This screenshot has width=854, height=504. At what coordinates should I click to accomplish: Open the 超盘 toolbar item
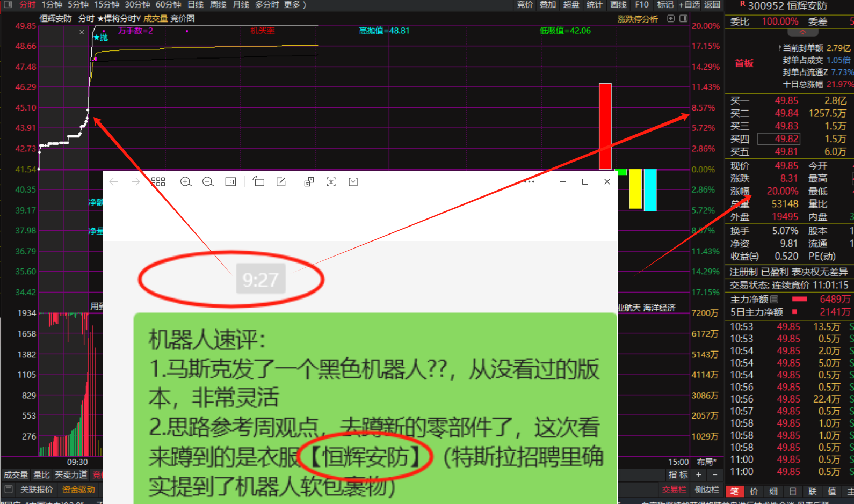pyautogui.click(x=571, y=4)
